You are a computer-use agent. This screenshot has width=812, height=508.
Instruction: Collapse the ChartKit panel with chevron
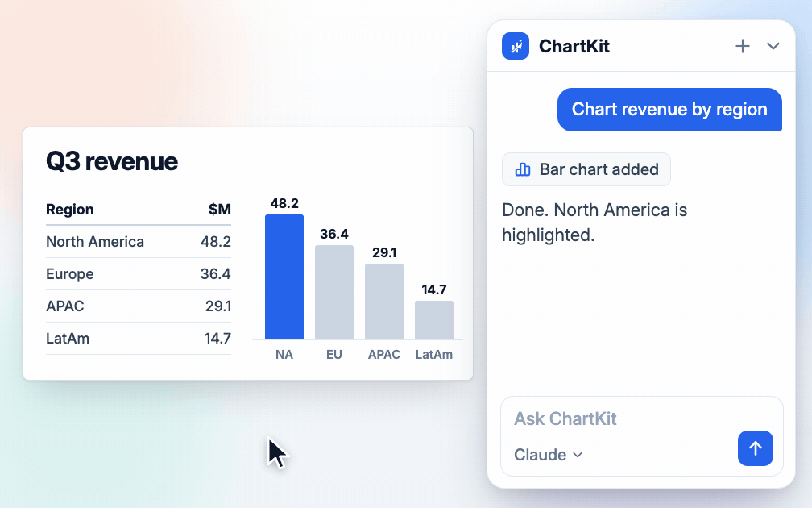(773, 46)
